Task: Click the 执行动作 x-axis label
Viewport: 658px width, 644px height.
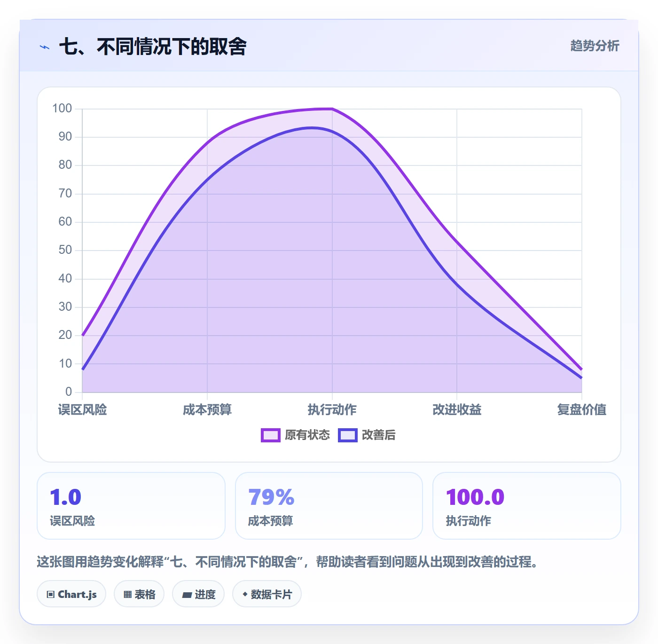Action: (332, 410)
